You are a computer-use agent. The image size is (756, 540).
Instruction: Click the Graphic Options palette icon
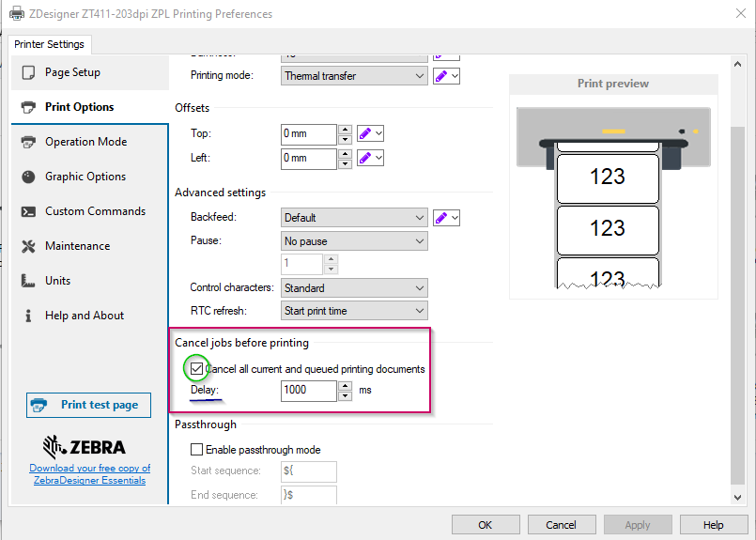click(28, 177)
